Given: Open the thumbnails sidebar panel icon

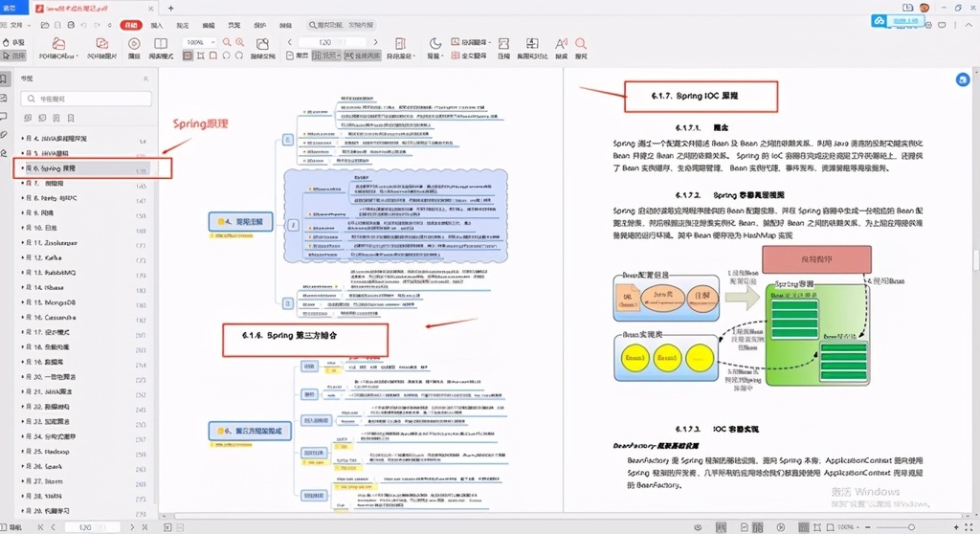Looking at the screenshot, I should coord(5,98).
